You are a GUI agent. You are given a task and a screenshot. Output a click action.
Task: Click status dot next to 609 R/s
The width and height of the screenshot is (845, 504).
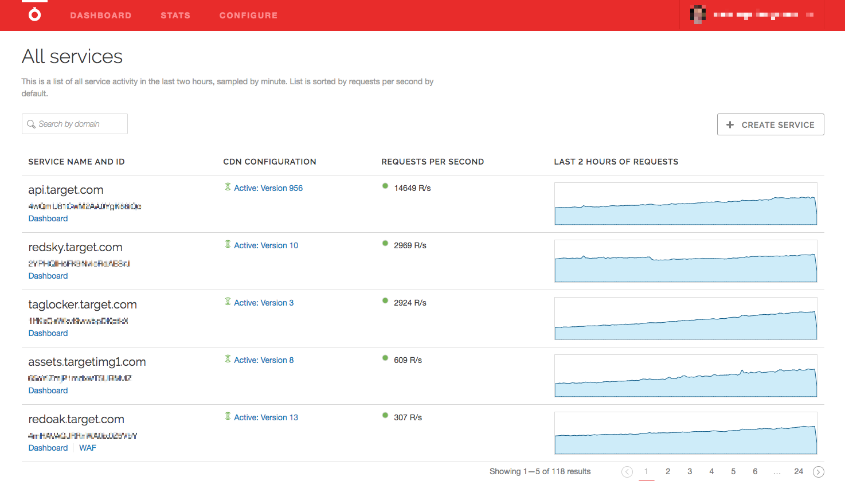385,358
